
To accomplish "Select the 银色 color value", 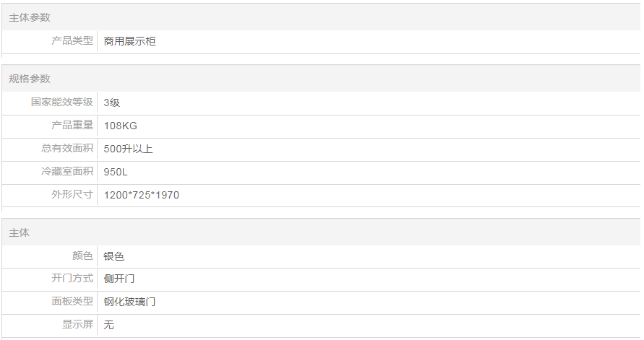I will [114, 256].
